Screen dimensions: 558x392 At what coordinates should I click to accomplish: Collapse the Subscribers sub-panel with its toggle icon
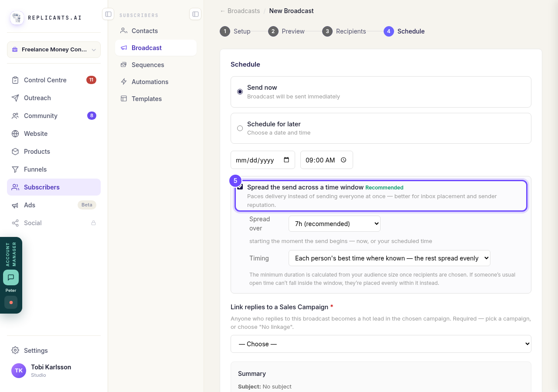(x=195, y=14)
